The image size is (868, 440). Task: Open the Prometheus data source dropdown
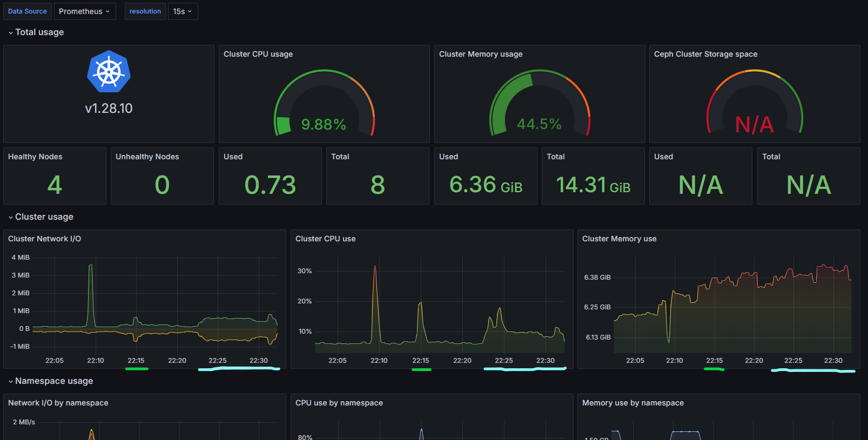pyautogui.click(x=85, y=11)
